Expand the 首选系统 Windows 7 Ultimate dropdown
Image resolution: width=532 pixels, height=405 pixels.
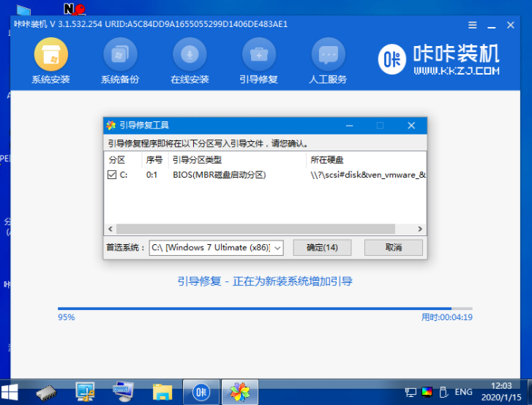pos(277,248)
